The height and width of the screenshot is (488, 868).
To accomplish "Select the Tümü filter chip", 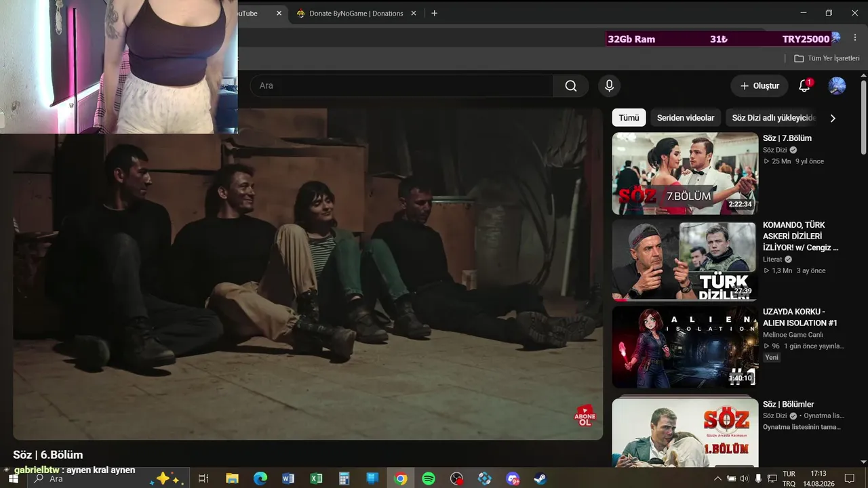I will pos(629,118).
